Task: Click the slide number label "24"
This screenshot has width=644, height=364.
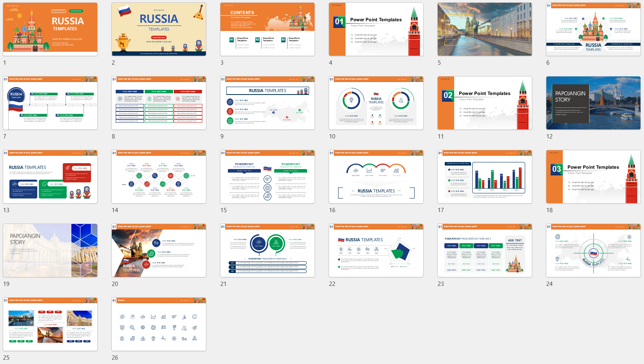Action: tap(549, 284)
